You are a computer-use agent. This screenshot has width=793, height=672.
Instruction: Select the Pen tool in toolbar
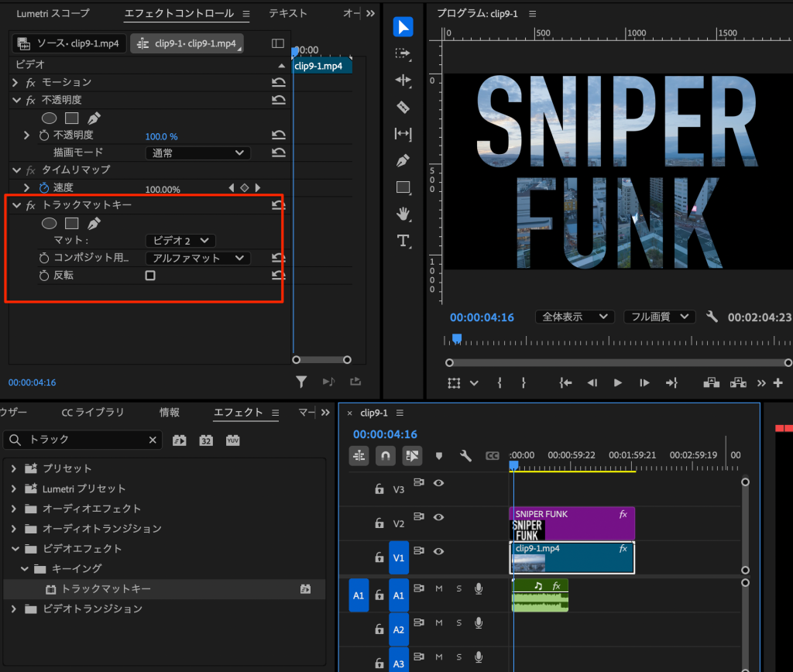pos(403,160)
